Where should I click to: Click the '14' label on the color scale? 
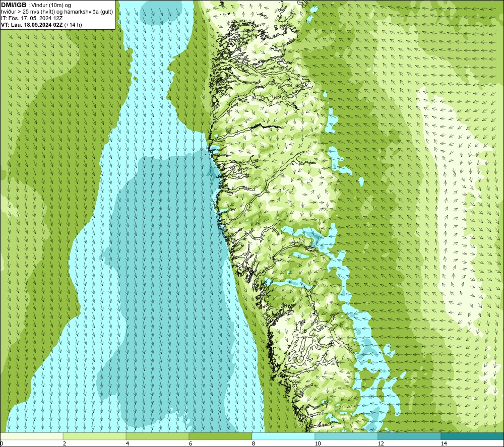(x=444, y=444)
